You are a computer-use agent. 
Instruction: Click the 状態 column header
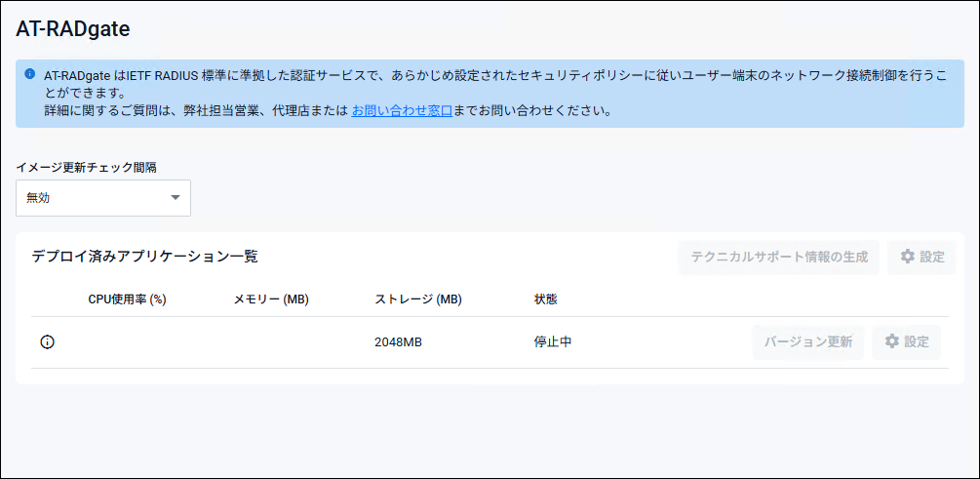[x=546, y=299]
